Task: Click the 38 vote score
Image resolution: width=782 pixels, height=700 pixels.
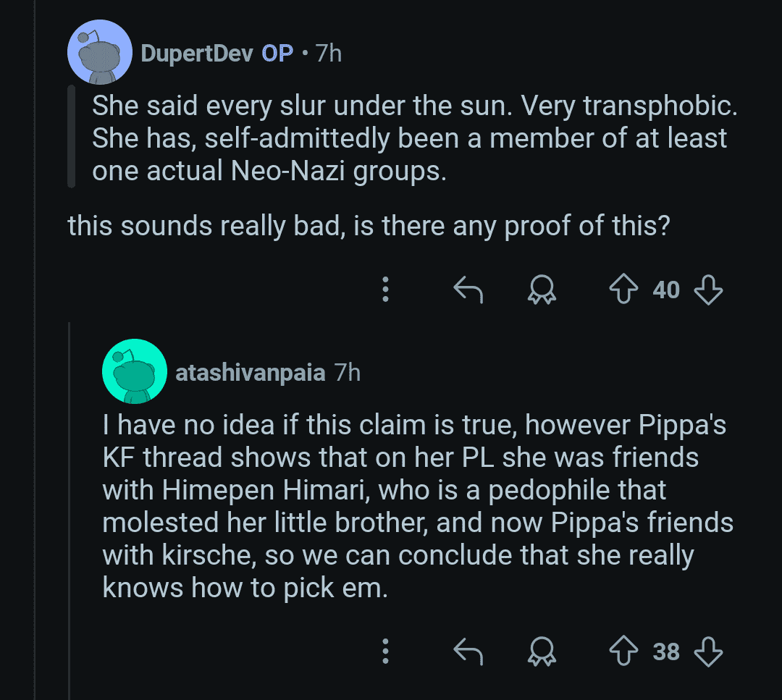Action: click(x=666, y=652)
